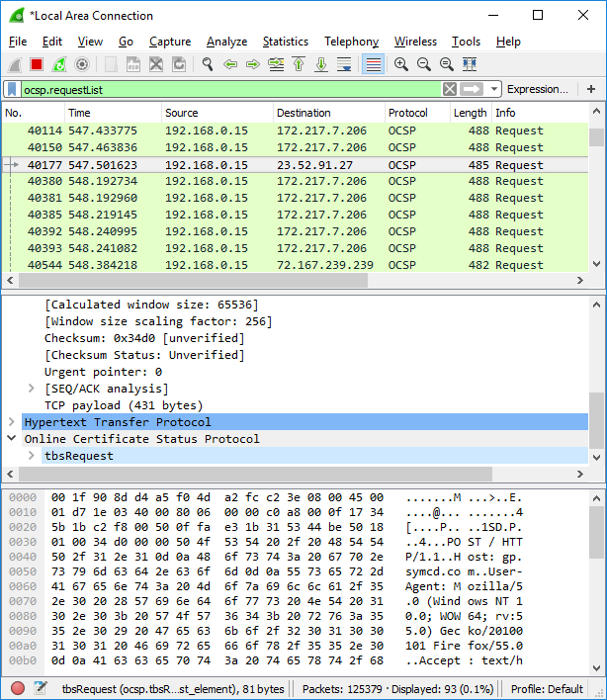Screen dimensions: 607x700
Task: Open the View menu
Action: [x=90, y=42]
